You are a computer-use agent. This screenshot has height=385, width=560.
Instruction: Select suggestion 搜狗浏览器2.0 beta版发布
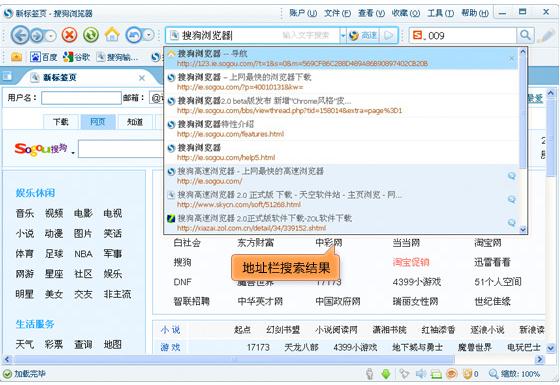[x=341, y=105]
